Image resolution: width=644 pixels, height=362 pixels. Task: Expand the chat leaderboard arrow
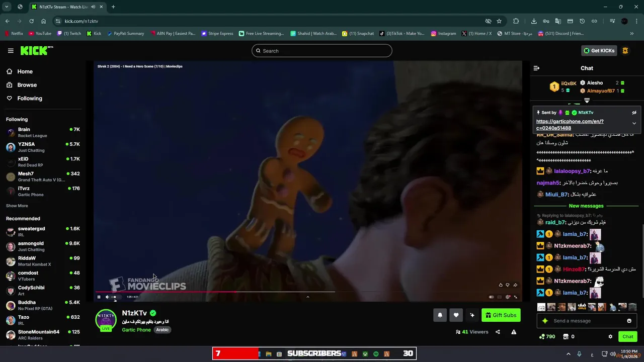click(x=587, y=101)
